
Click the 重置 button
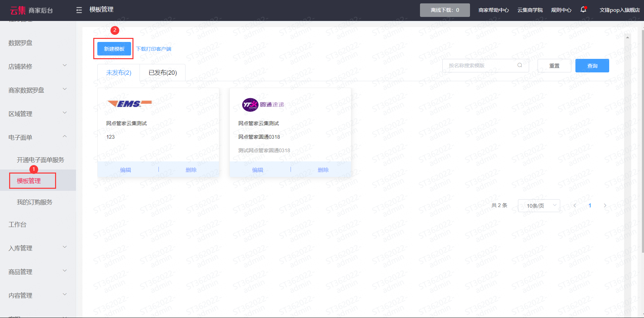coord(554,66)
